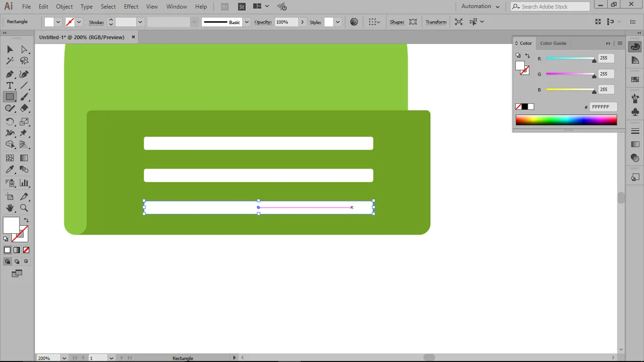644x362 pixels.
Task: Expand the Opacity arrow
Action: (302, 22)
